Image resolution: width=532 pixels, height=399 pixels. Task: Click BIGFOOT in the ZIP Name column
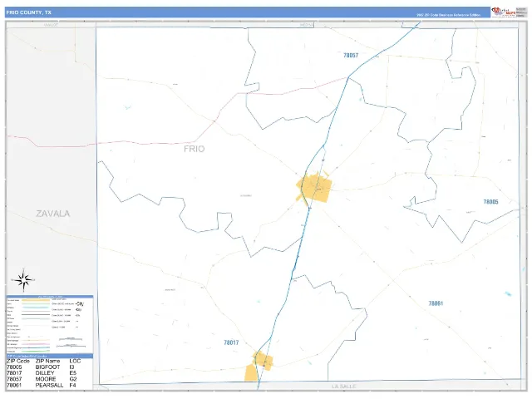tap(47, 367)
